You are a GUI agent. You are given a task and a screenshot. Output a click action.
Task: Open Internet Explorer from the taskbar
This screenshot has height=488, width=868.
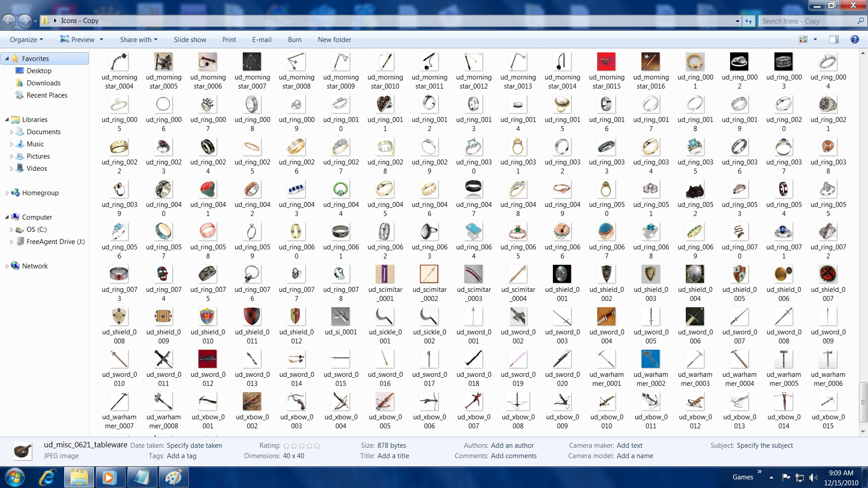pyautogui.click(x=47, y=477)
